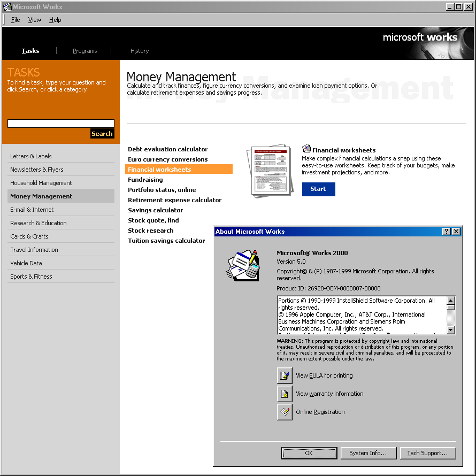Image resolution: width=476 pixels, height=476 pixels.
Task: Click the question mark help button in About dialog
Action: pyautogui.click(x=447, y=232)
